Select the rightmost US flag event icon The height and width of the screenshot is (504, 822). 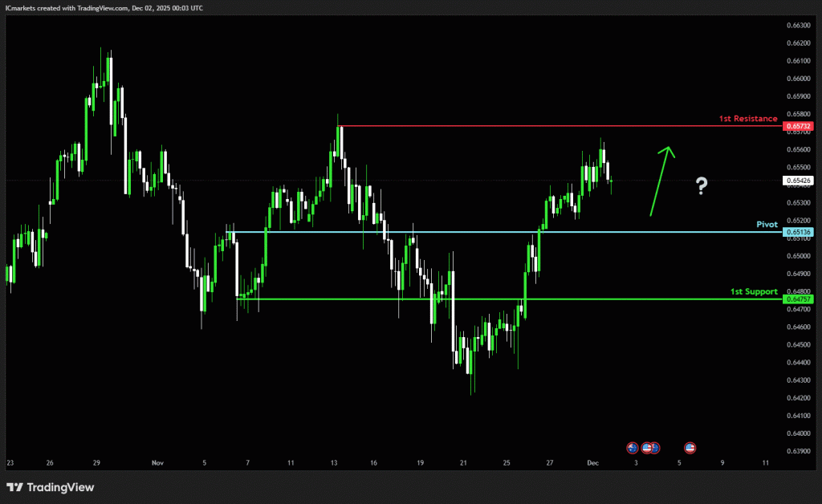pos(690,447)
